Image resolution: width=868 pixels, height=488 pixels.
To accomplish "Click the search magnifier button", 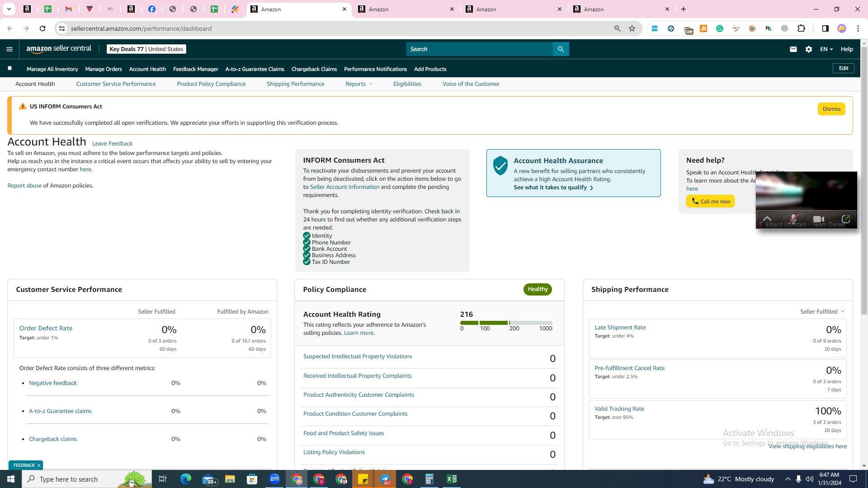I will pos(561,49).
